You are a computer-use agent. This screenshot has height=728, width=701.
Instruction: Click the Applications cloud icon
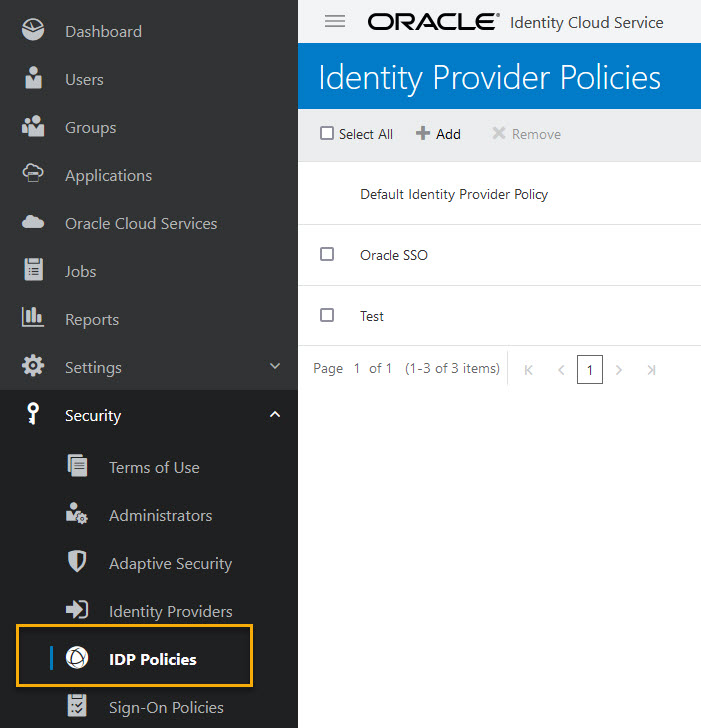coord(33,173)
